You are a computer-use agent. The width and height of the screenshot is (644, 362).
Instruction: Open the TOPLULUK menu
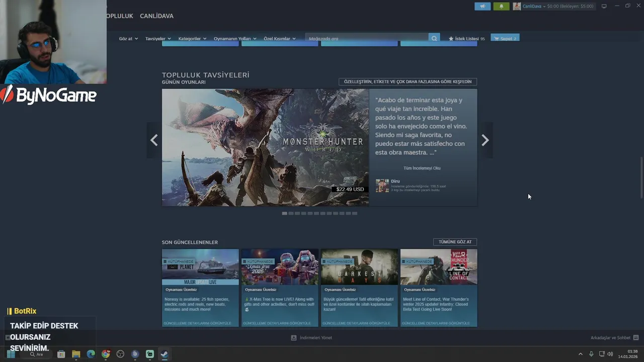click(x=119, y=16)
